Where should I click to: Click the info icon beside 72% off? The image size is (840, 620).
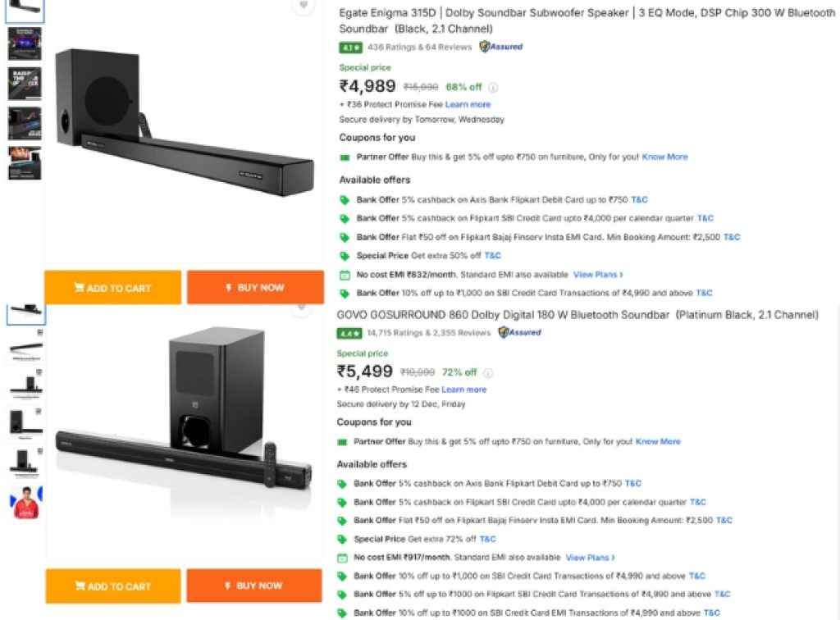click(487, 372)
